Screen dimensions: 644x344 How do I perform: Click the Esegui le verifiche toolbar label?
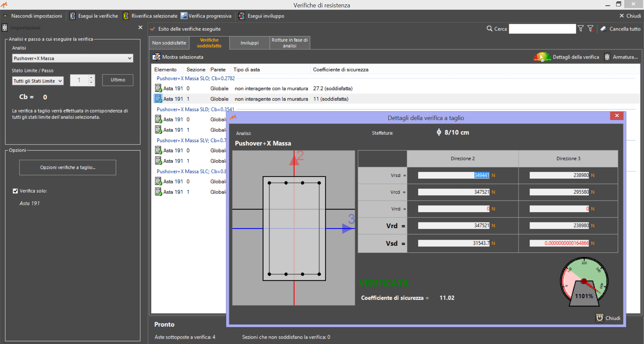click(x=98, y=16)
